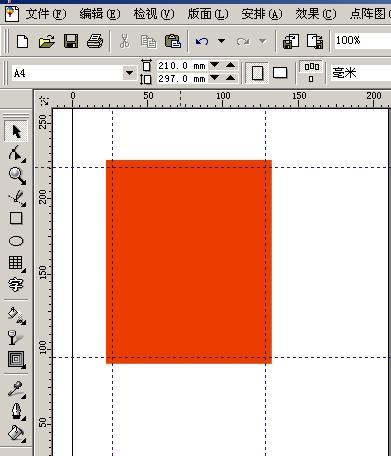Click the orange-red rectangle on canvas
The image size is (391, 456).
click(189, 262)
